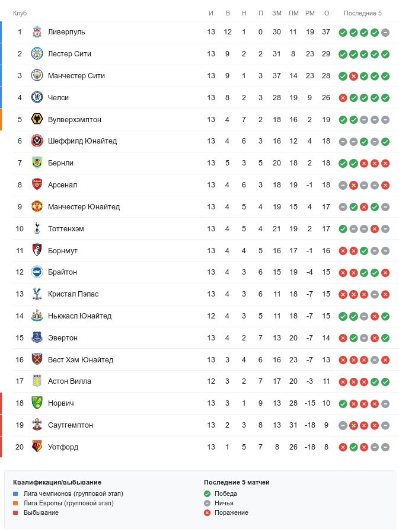This screenshot has height=532, width=399.
Task: Click the red Выбывание legend swatch
Action: (x=15, y=512)
